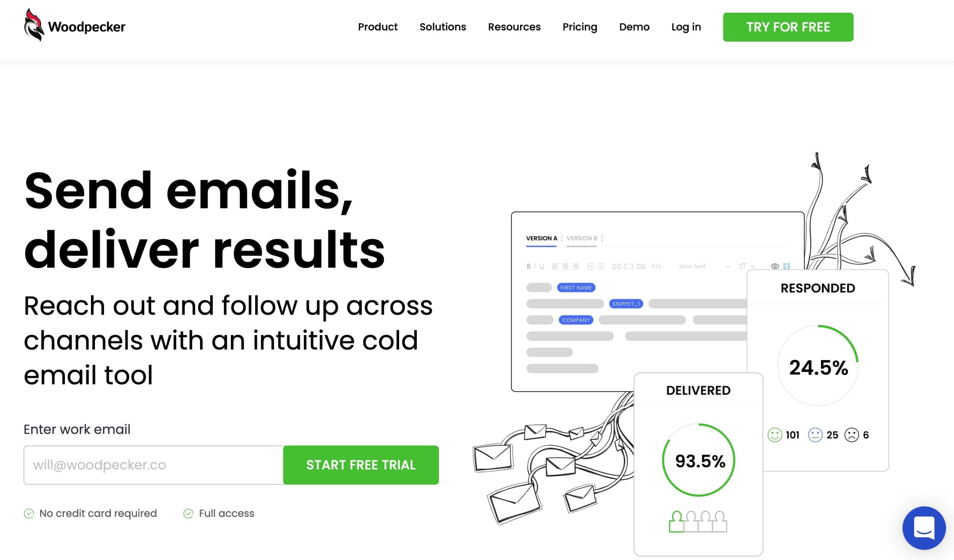Image resolution: width=954 pixels, height=560 pixels.
Task: Click the work email input field
Action: click(x=154, y=465)
